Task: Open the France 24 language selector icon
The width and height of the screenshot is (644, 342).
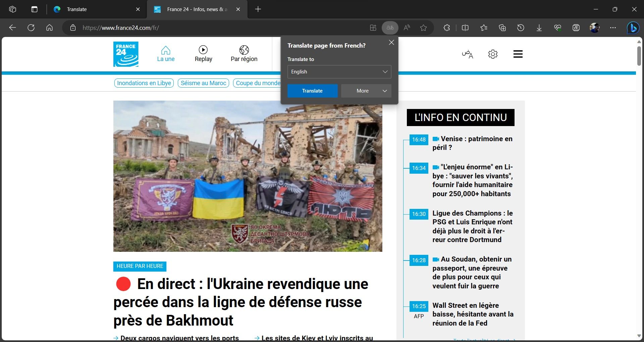Action: [x=468, y=54]
